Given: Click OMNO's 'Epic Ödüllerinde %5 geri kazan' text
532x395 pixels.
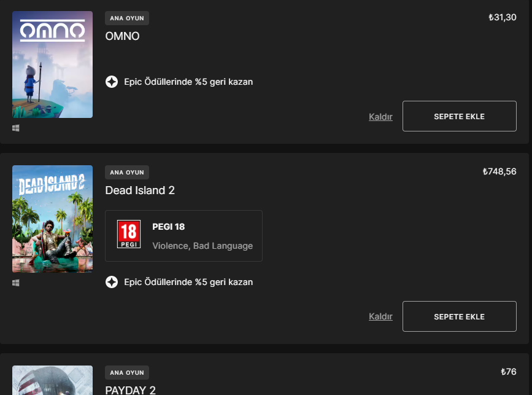Looking at the screenshot, I should point(188,82).
